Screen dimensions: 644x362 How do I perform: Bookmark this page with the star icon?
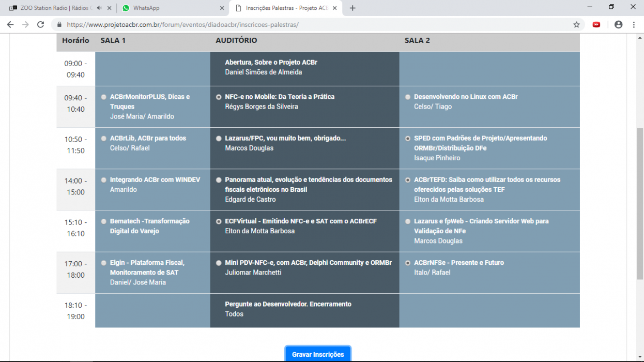point(576,24)
